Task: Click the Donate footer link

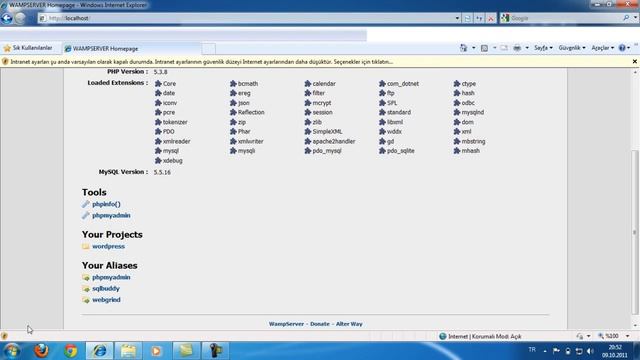Action: (320, 324)
